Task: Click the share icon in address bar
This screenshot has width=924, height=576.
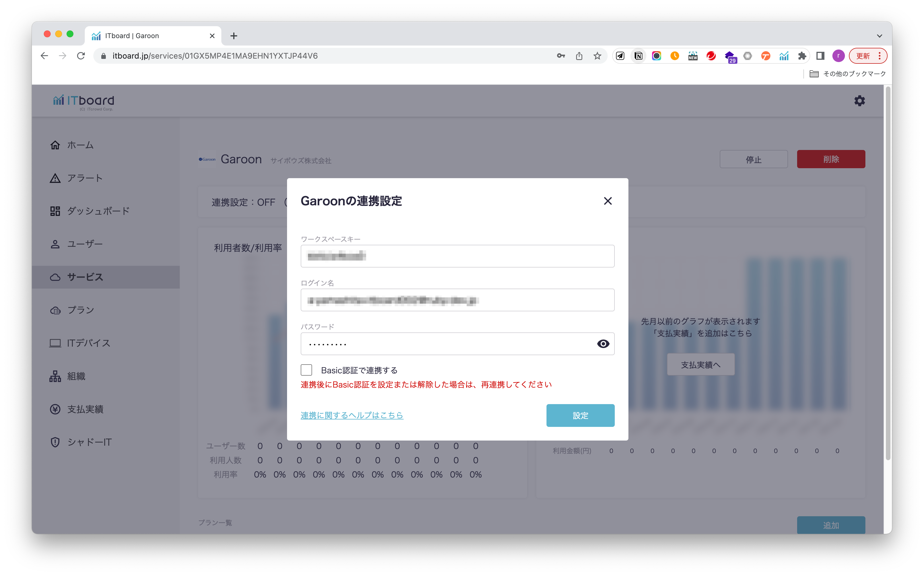Action: [579, 56]
